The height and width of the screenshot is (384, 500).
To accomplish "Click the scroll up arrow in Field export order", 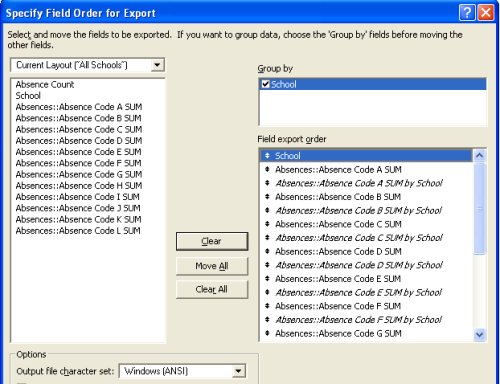I will pyautogui.click(x=479, y=155).
